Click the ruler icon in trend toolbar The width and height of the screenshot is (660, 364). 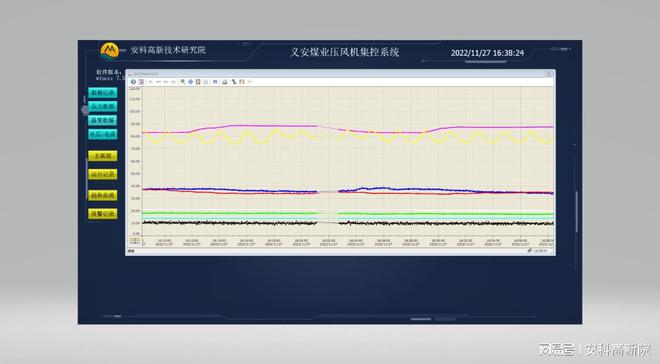215,82
